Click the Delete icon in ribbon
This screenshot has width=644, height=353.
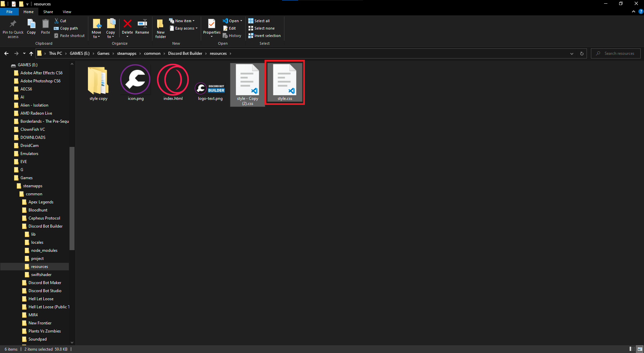pos(127,24)
